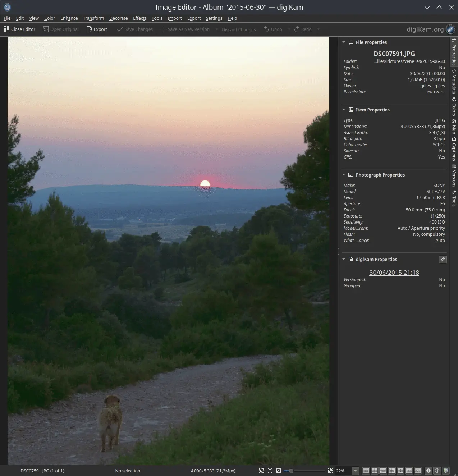458x476 pixels.
Task: Open the Enhance menu
Action: click(69, 18)
